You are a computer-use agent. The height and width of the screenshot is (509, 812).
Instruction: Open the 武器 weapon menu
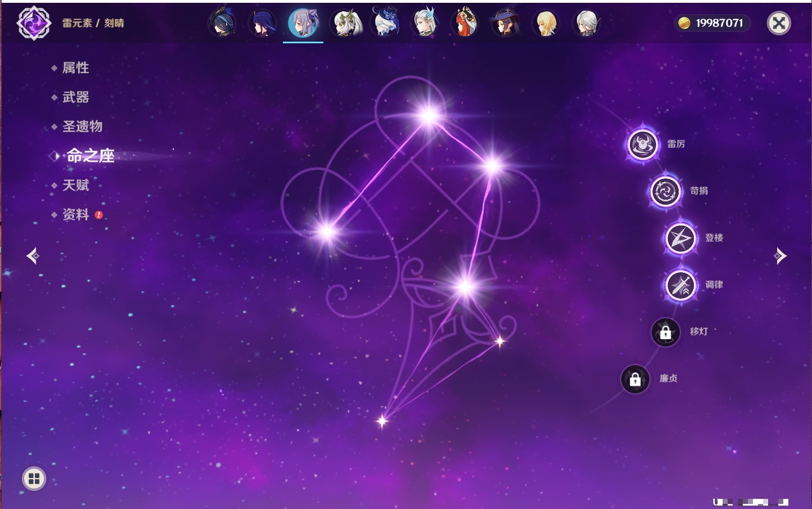[x=75, y=97]
